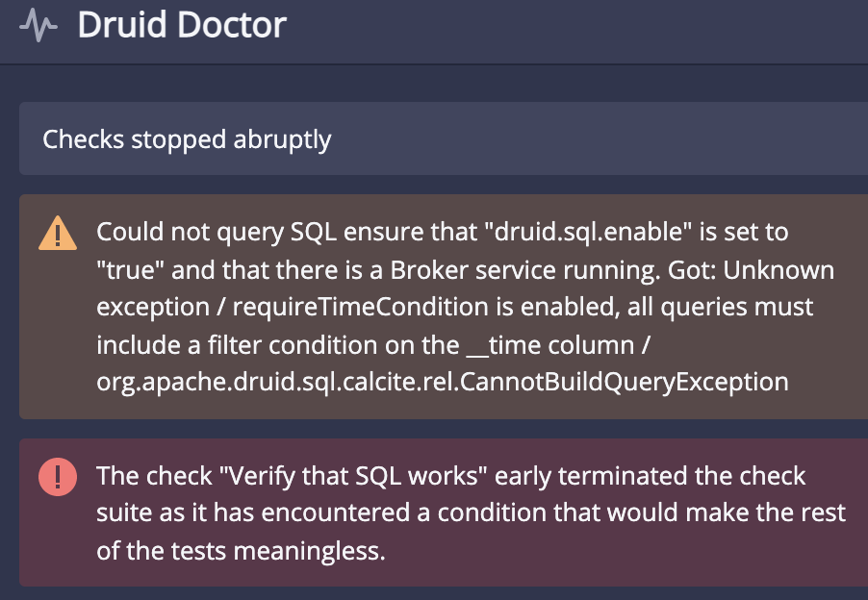Click the "of the tests meaningless." line
The image size is (868, 600).
[x=229, y=551]
